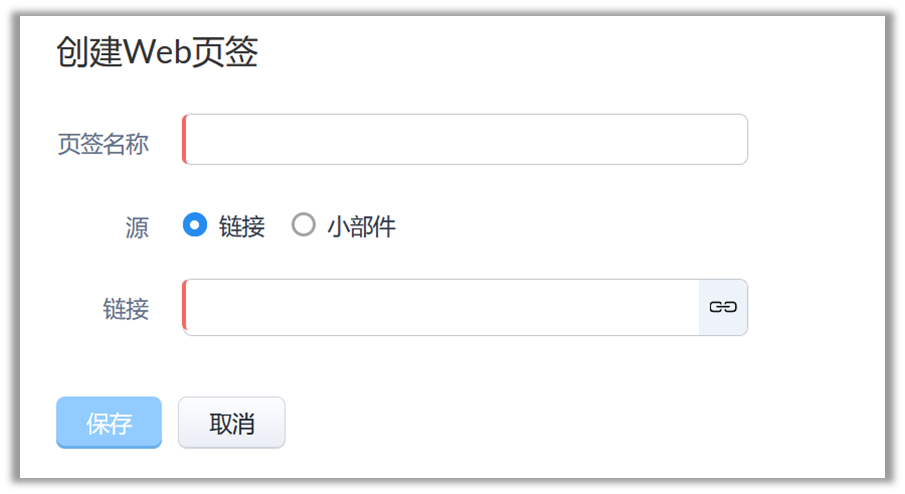
Task: Click the chain link icon button
Action: click(722, 307)
